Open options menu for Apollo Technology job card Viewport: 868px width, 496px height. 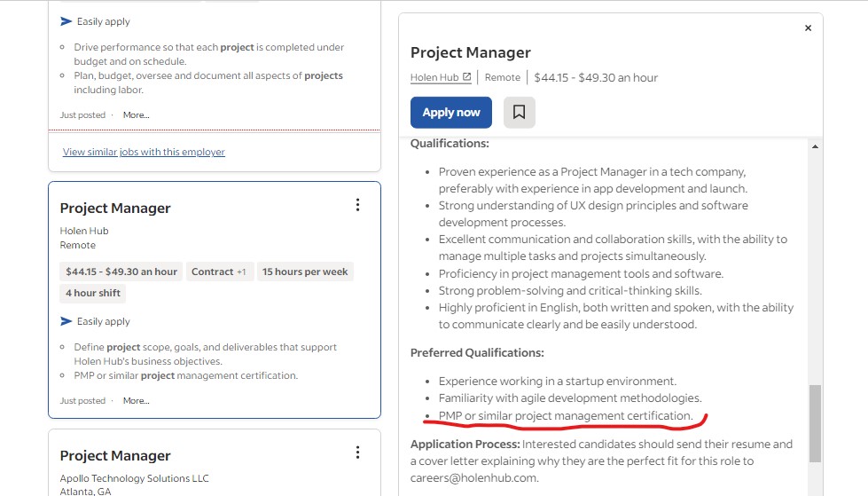[x=357, y=453]
